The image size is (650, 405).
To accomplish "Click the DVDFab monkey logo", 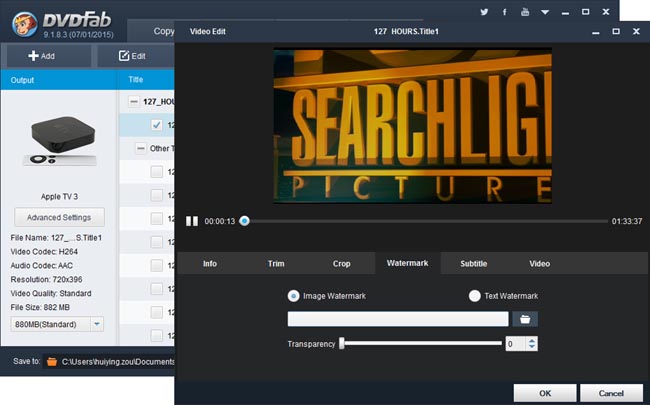I will point(24,24).
